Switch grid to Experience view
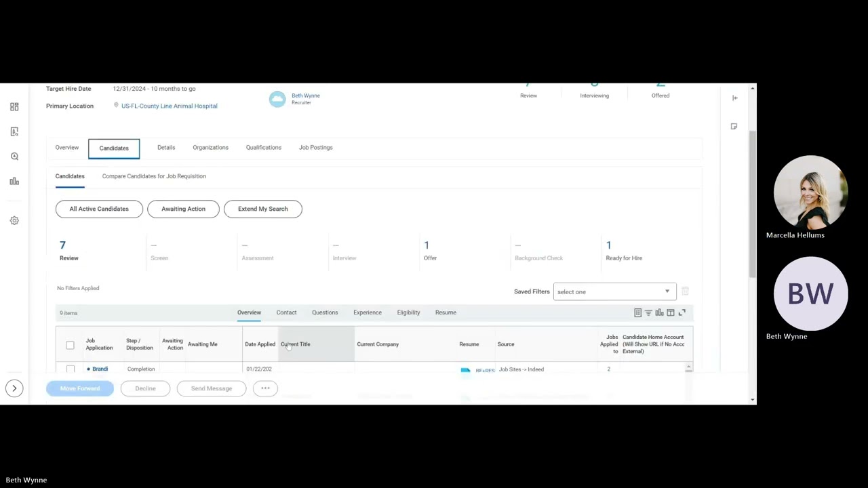The image size is (868, 488). 368,312
